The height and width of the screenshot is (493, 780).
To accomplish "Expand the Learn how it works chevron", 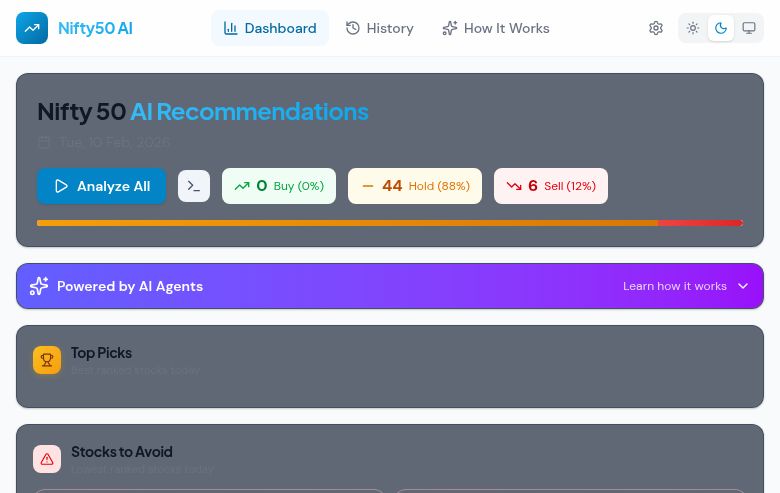I will pyautogui.click(x=743, y=286).
